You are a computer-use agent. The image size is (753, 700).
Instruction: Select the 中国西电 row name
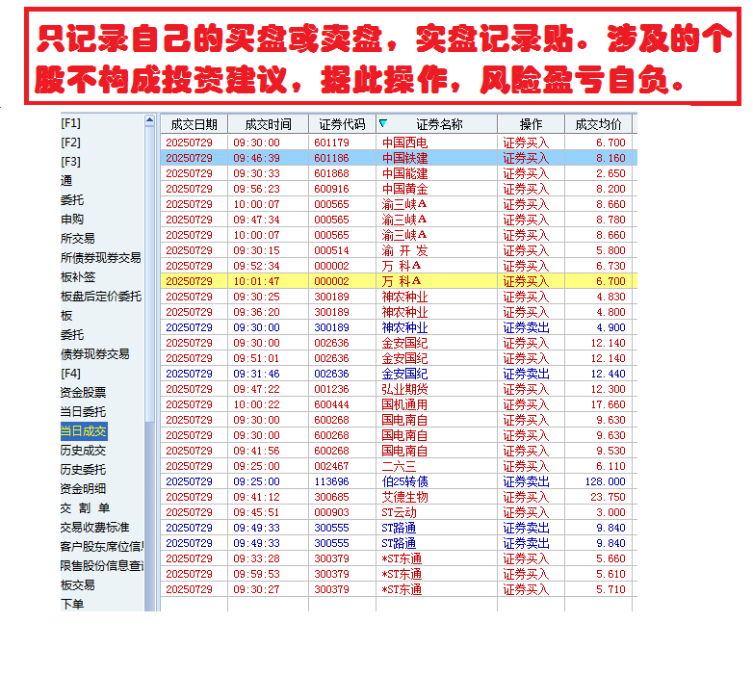(x=404, y=143)
